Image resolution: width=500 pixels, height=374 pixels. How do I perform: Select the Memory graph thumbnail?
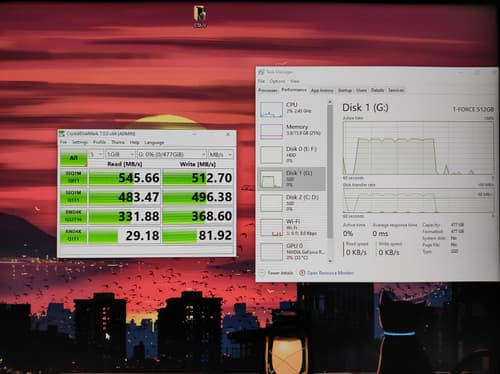click(271, 131)
